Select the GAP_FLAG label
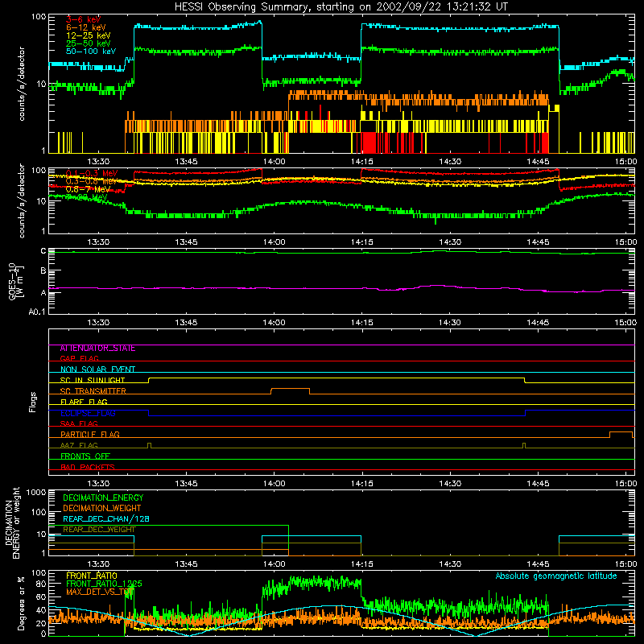The width and height of the screenshot is (644, 644). 79,358
